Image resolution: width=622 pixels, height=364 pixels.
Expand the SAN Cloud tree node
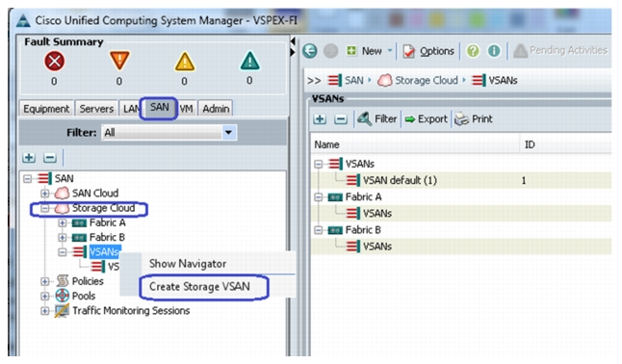tap(45, 194)
